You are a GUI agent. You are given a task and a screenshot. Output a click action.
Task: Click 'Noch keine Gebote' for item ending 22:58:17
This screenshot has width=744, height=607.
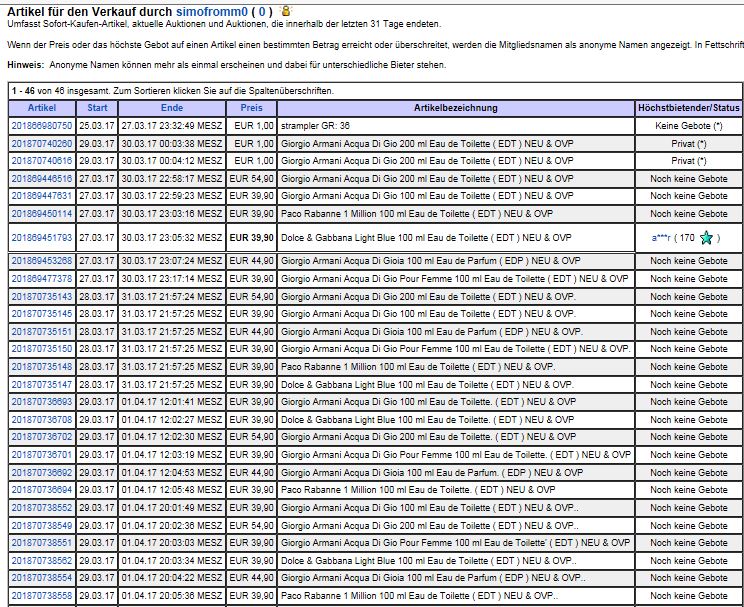coord(688,178)
